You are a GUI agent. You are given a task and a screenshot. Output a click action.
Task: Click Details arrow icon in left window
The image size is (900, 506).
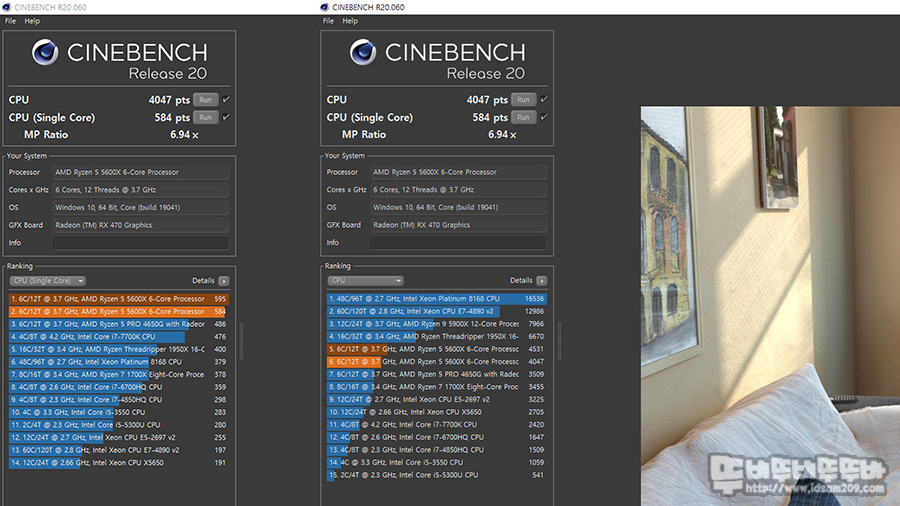coord(224,281)
